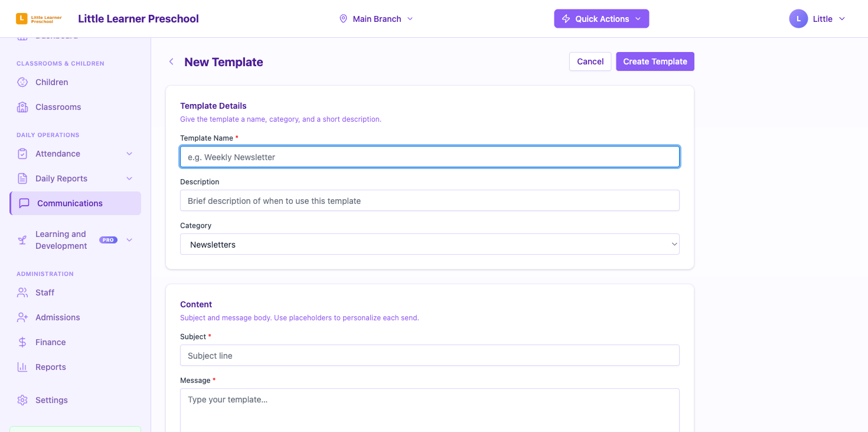Click the Reports bar chart icon

(x=22, y=367)
